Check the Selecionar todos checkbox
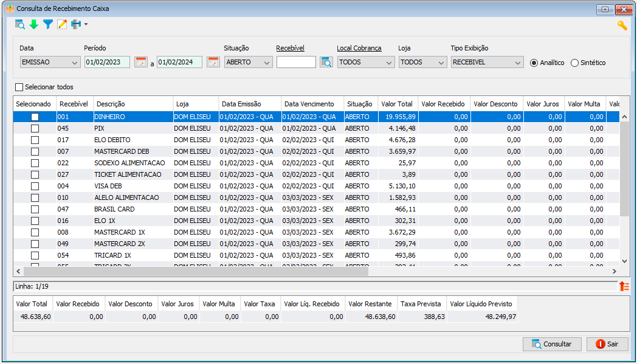 19,87
